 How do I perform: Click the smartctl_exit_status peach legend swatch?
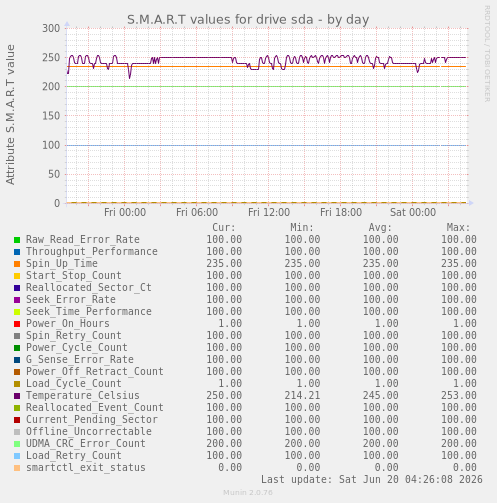[x=17, y=468]
